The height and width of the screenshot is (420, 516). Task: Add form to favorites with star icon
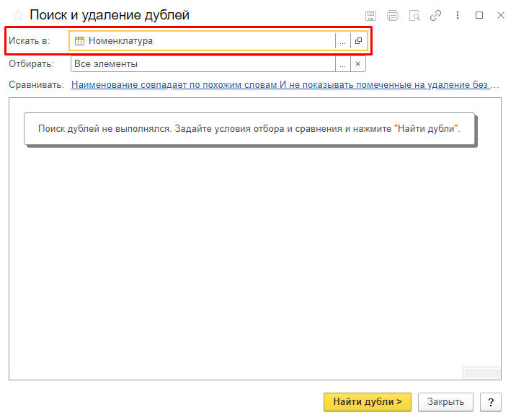point(18,15)
